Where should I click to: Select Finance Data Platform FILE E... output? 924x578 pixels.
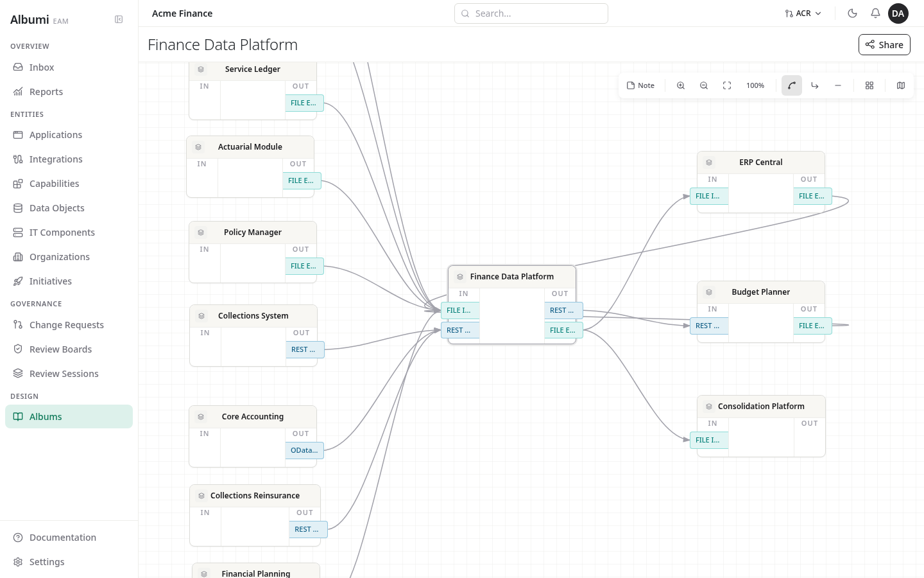563,330
